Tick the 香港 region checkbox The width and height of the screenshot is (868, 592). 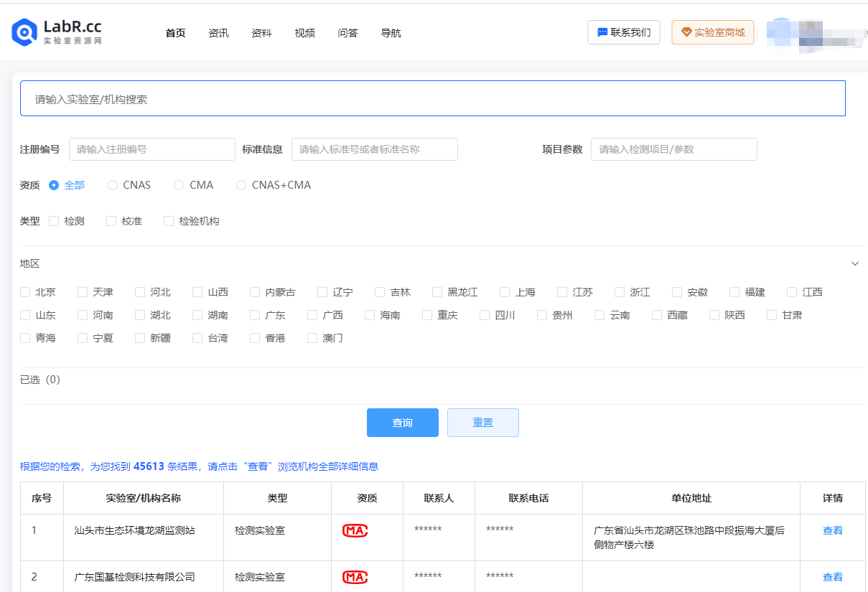(255, 338)
